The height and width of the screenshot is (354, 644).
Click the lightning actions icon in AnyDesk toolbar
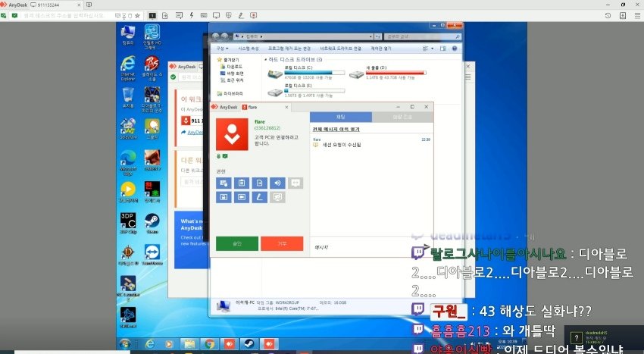(x=191, y=15)
